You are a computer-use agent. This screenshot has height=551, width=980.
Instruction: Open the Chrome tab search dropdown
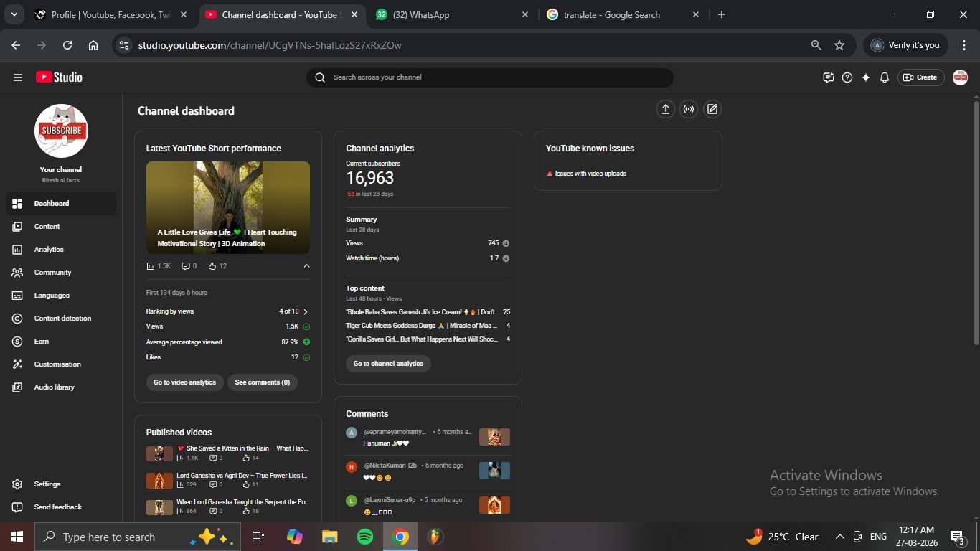tap(14, 14)
